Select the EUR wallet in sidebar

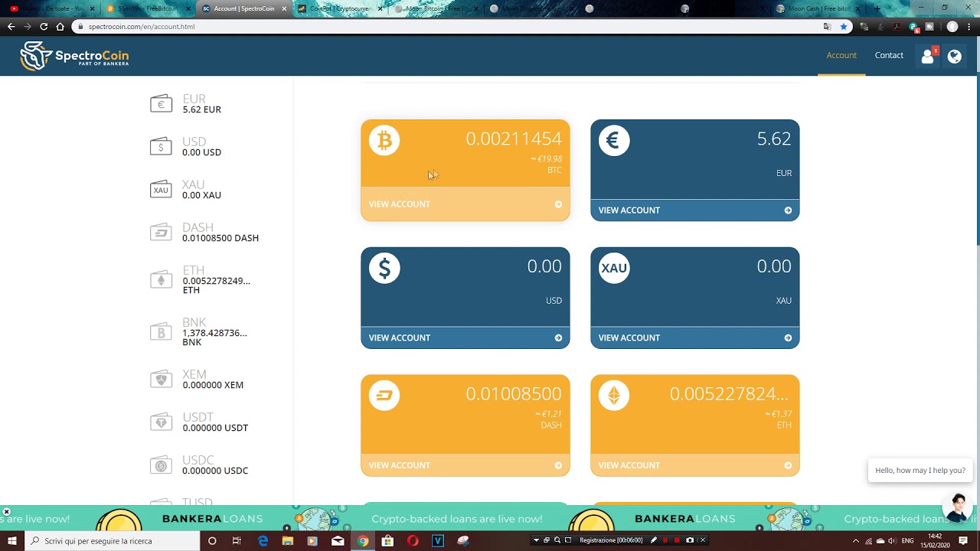tap(186, 104)
